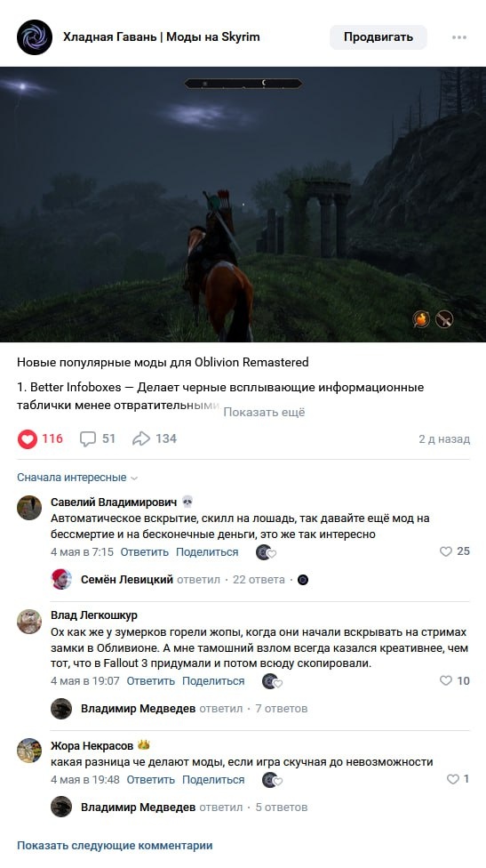Image resolution: width=486 pixels, height=868 pixels.
Task: Expand the 7 ответов reply thread
Action: click(x=282, y=709)
